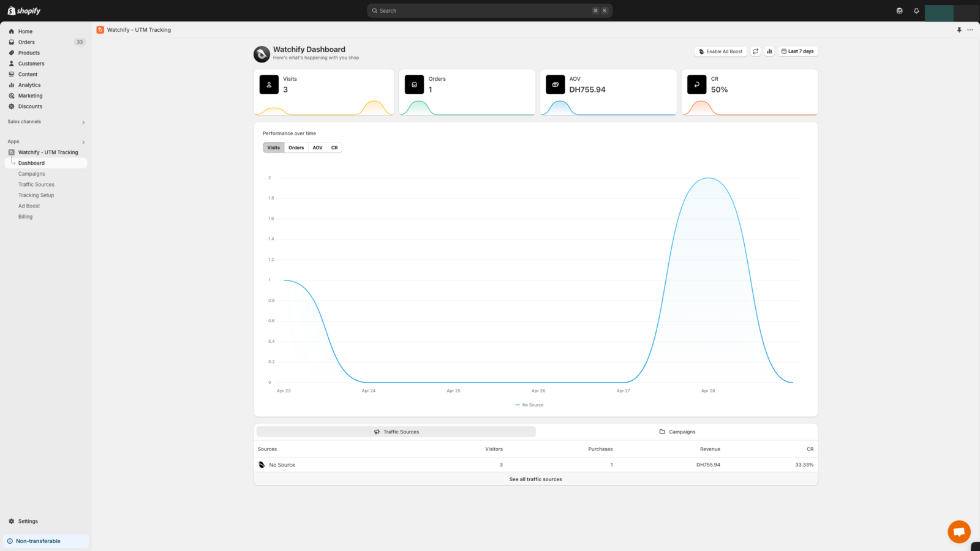Expand the Sales channels section
The image size is (980, 551).
click(83, 122)
